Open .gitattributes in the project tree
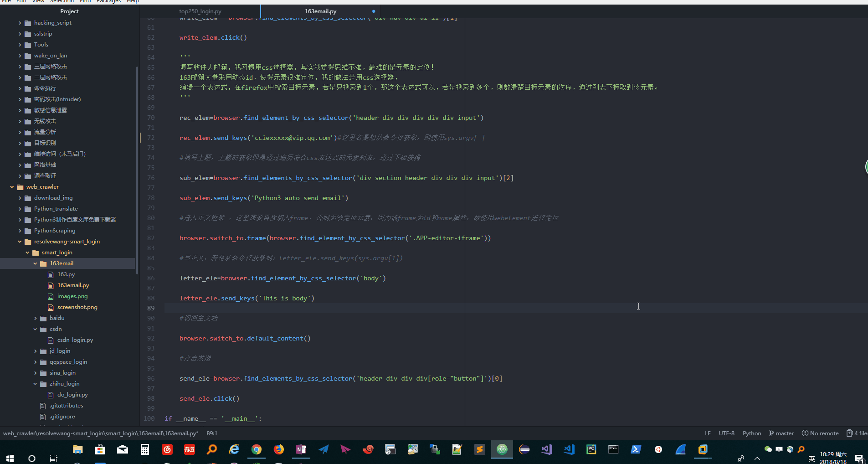Screen dimensions: 868x464 (x=67, y=406)
